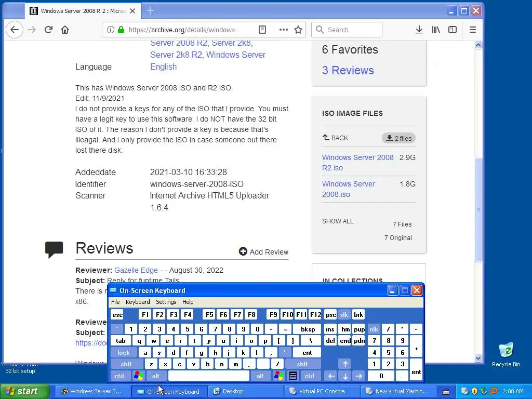The height and width of the screenshot is (399, 532).
Task: Click the green padlock security icon
Action: tap(121, 30)
